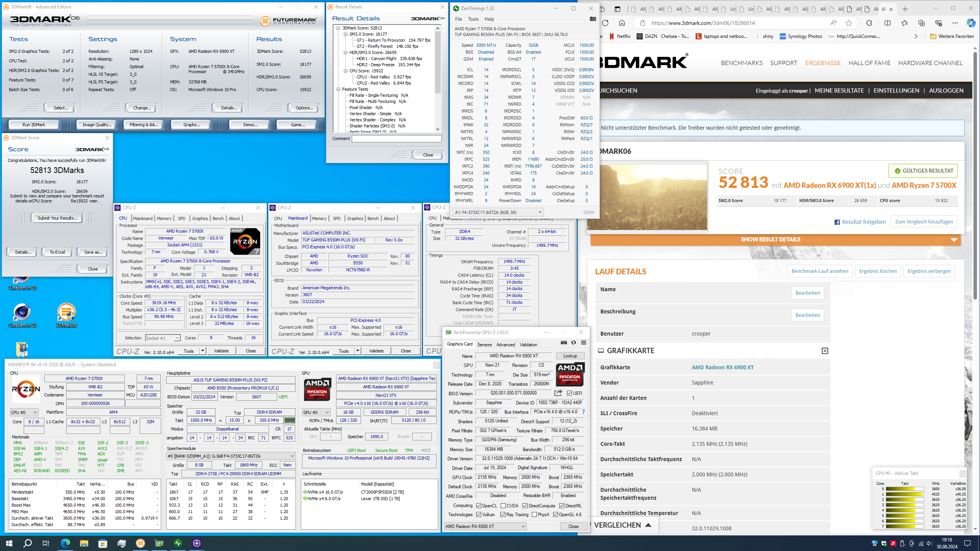Image resolution: width=980 pixels, height=551 pixels.
Task: Open ZenTimings DIMM slot dropdown
Action: [x=498, y=212]
